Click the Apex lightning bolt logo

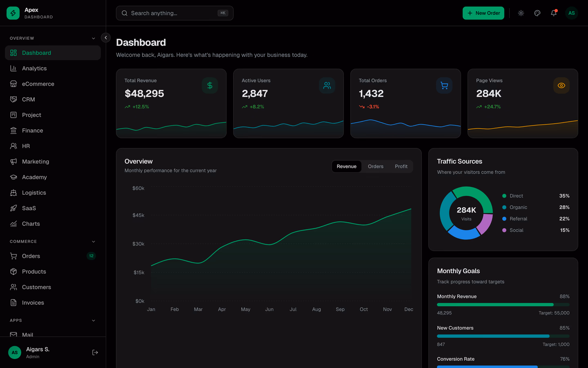coord(13,13)
